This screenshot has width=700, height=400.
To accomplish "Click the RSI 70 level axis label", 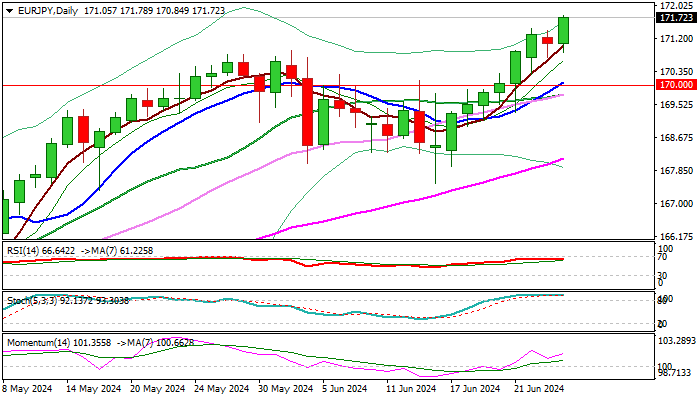I will pyautogui.click(x=663, y=258).
